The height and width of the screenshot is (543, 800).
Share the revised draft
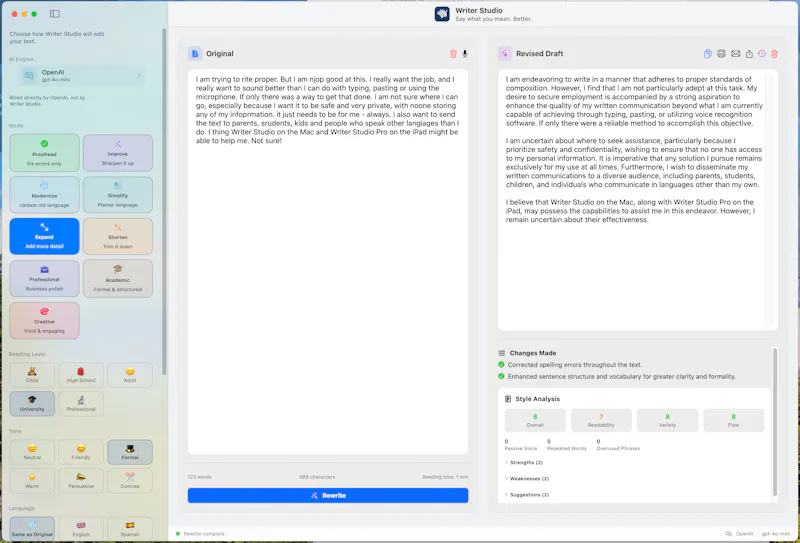tap(749, 54)
